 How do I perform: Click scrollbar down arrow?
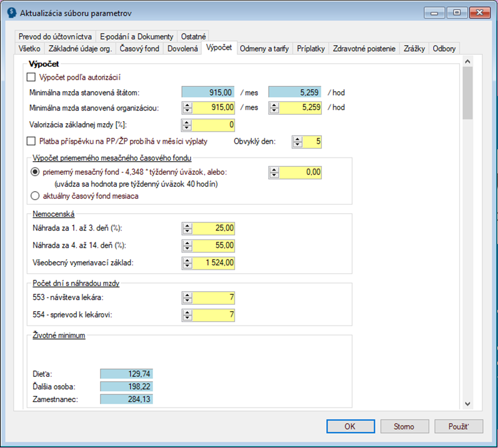(x=467, y=404)
